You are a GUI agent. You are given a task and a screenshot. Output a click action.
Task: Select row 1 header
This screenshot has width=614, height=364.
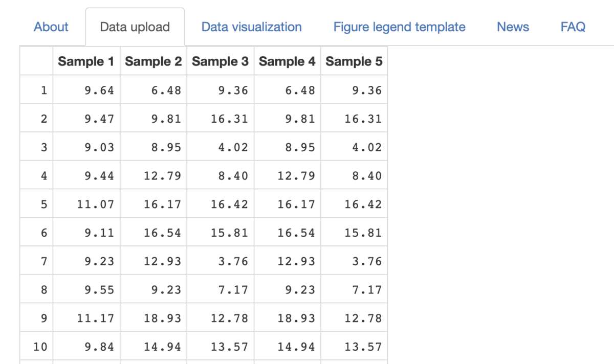tap(36, 90)
